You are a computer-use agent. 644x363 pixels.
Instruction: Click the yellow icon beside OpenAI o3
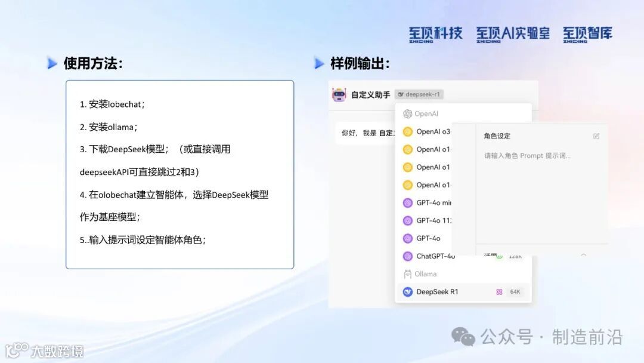[407, 131]
